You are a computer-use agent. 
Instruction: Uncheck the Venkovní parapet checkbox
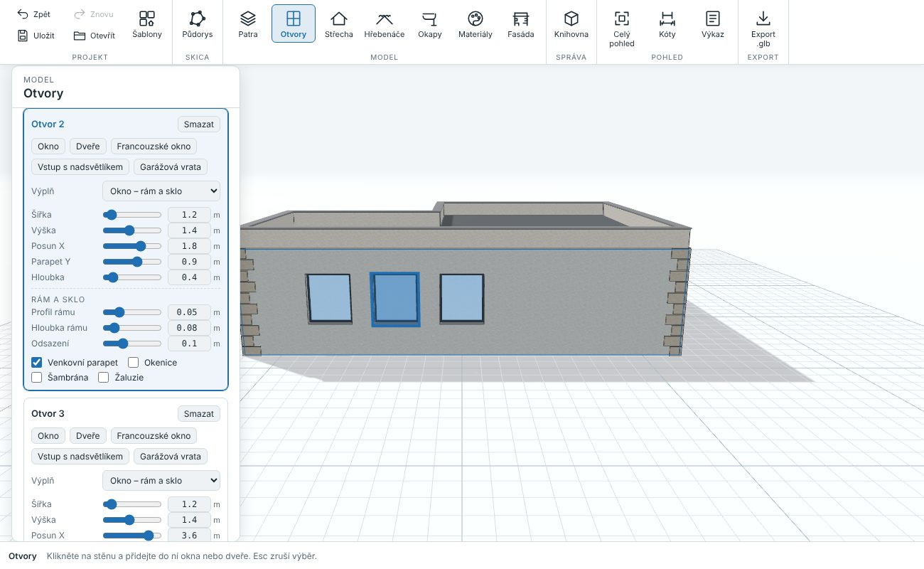[x=37, y=363]
